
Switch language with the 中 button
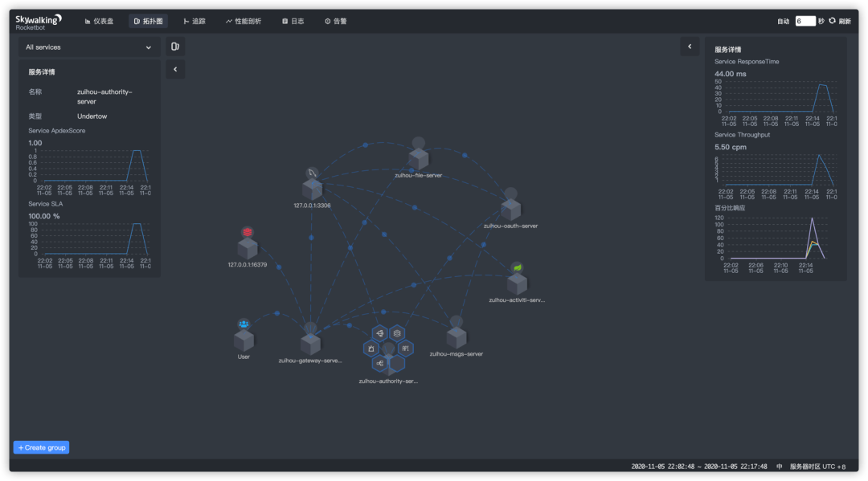tap(779, 467)
